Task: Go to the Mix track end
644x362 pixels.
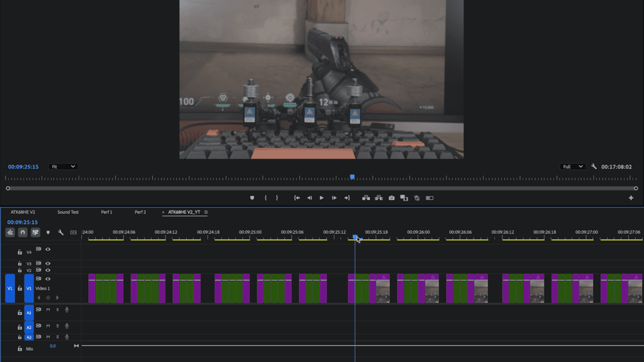Action: [76, 346]
